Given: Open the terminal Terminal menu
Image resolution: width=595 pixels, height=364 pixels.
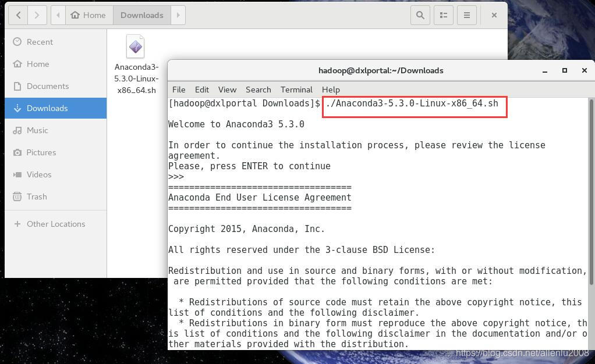Looking at the screenshot, I should coord(296,90).
